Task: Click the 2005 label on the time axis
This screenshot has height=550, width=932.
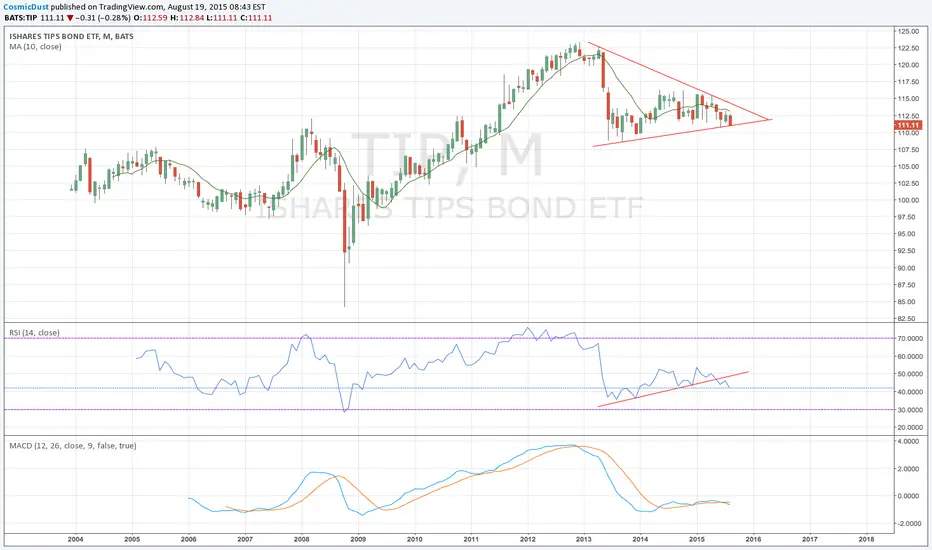Action: point(132,539)
